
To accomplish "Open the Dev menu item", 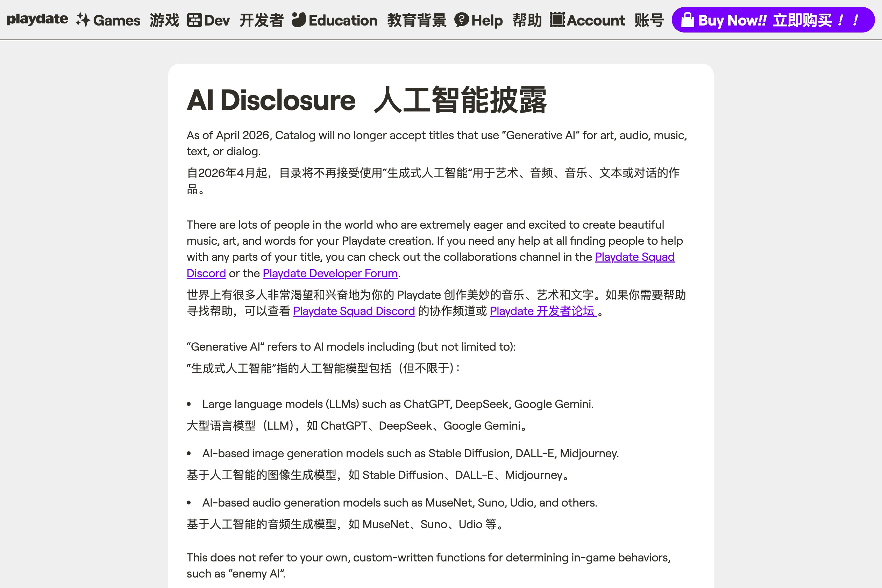I will pos(217,20).
